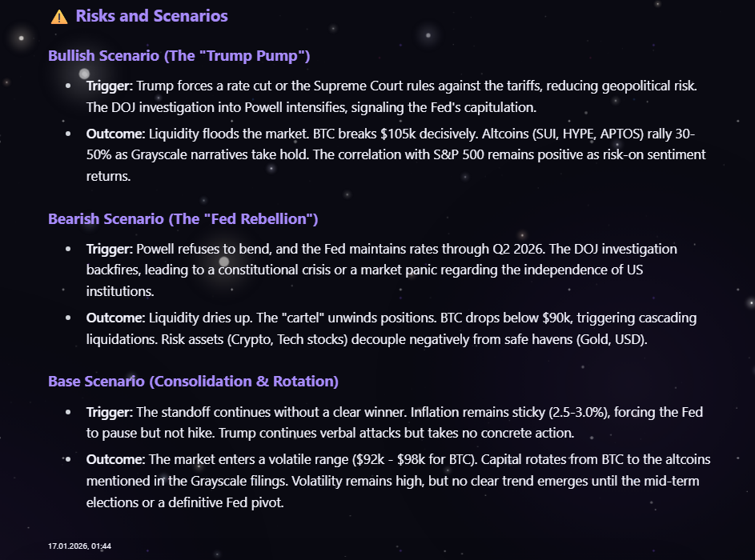
Task: Click the bold "Trigger:" label under Bullish Scenario
Action: [109, 86]
